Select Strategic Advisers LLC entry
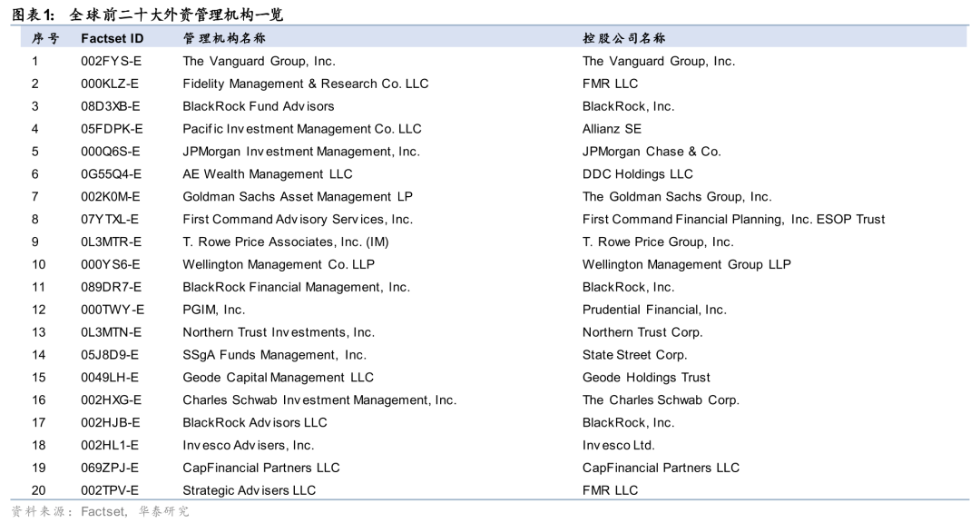 (x=249, y=490)
